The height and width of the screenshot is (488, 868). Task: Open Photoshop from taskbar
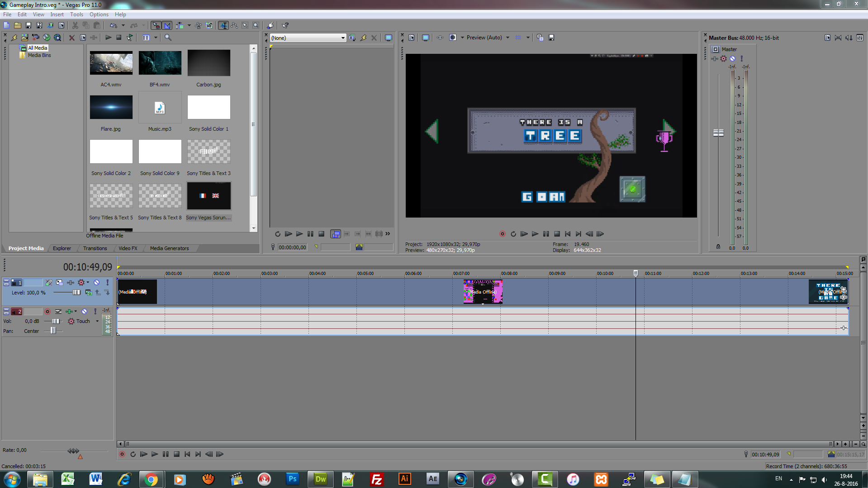coord(292,479)
